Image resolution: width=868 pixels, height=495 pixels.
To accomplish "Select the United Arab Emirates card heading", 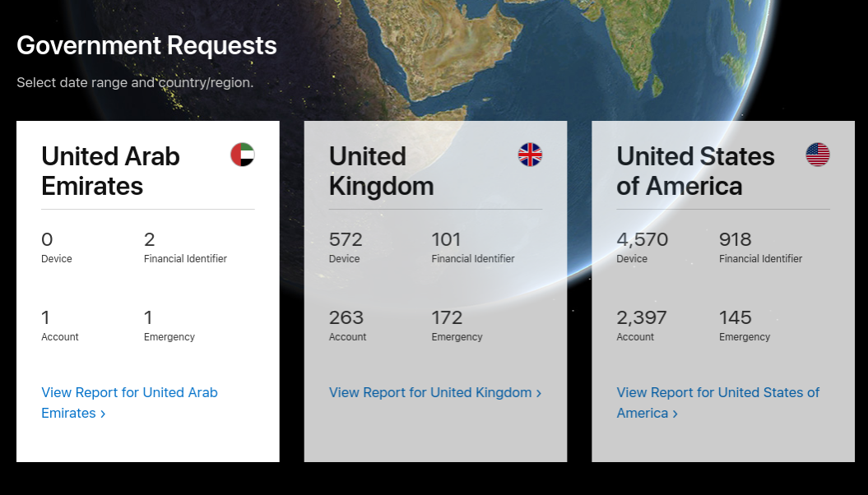I will click(x=111, y=171).
